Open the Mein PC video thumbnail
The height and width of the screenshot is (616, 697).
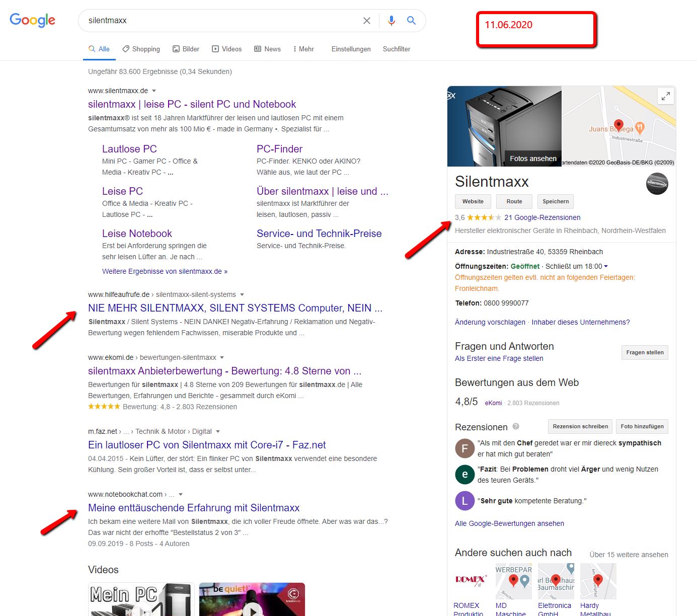click(x=141, y=599)
